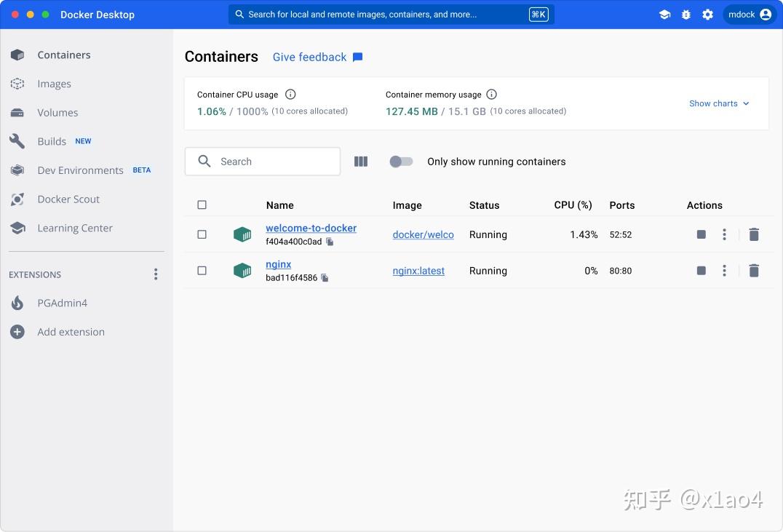The height and width of the screenshot is (532, 783).
Task: Click the Give feedback link
Action: click(x=309, y=57)
